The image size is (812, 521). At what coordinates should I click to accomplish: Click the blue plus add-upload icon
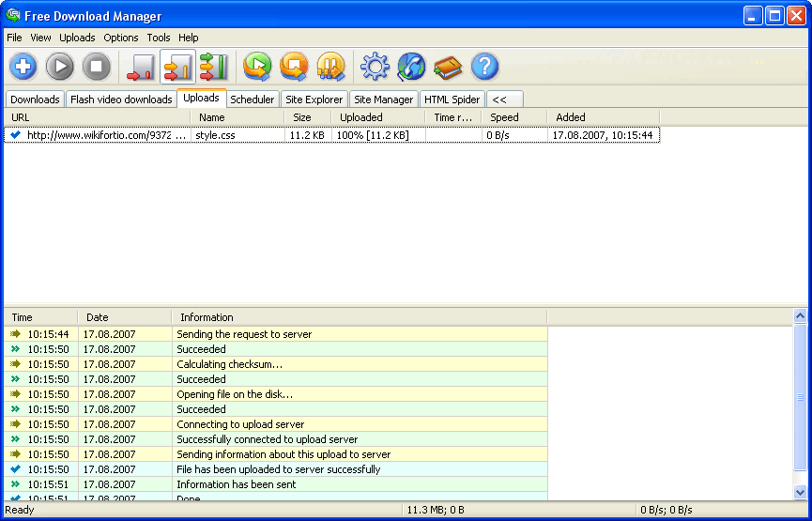tap(23, 67)
